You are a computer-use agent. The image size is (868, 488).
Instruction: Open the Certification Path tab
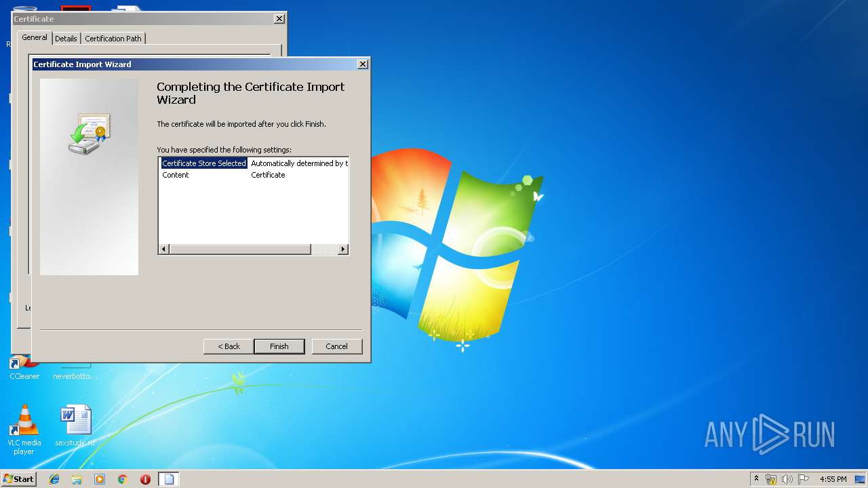[113, 39]
